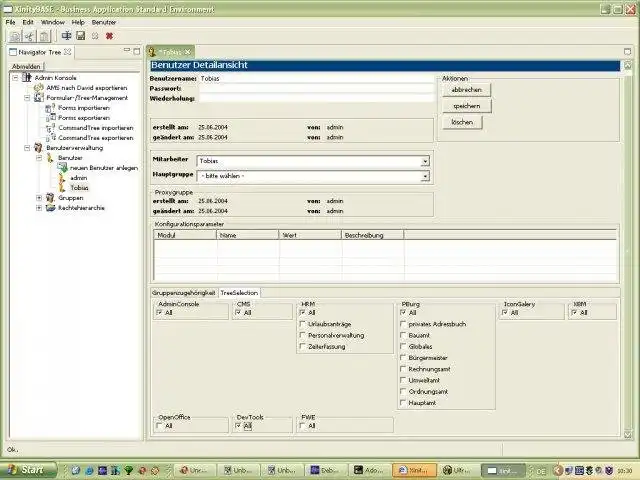Click the 'Forms importieren' tree entry icon
Screen dimensions: 640x480
coord(50,107)
